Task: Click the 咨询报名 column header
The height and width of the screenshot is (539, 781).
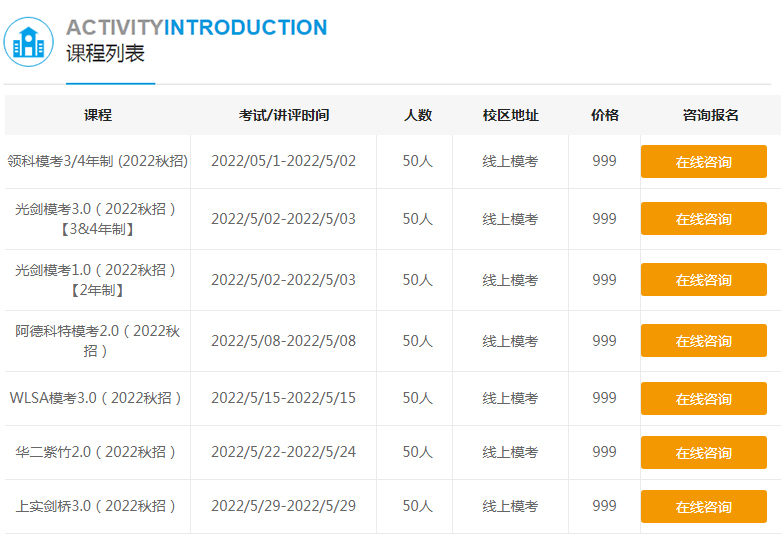Action: (x=710, y=115)
